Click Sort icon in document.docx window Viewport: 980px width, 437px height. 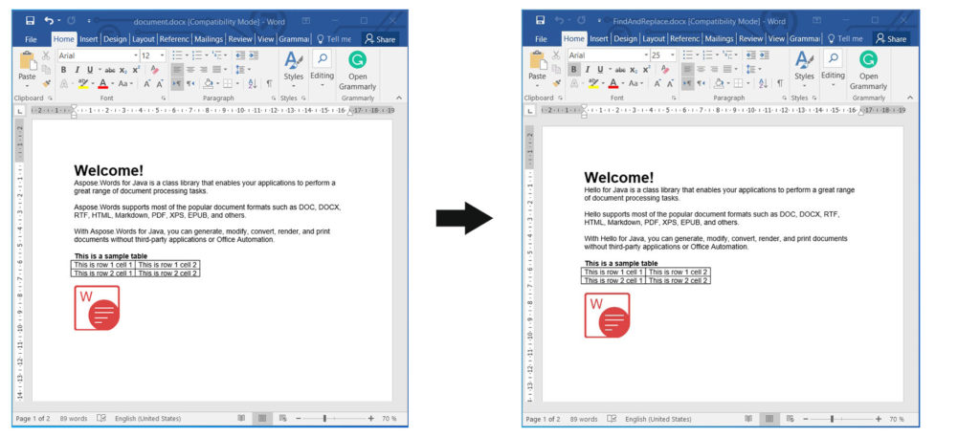253,84
